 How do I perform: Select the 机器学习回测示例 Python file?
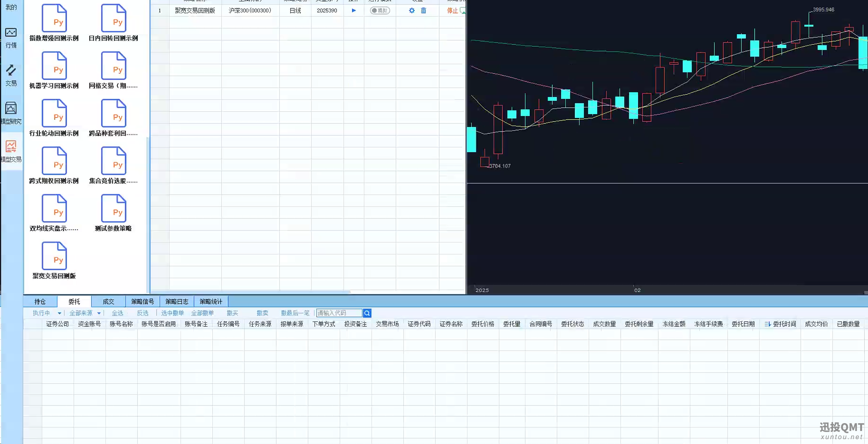[x=54, y=70]
